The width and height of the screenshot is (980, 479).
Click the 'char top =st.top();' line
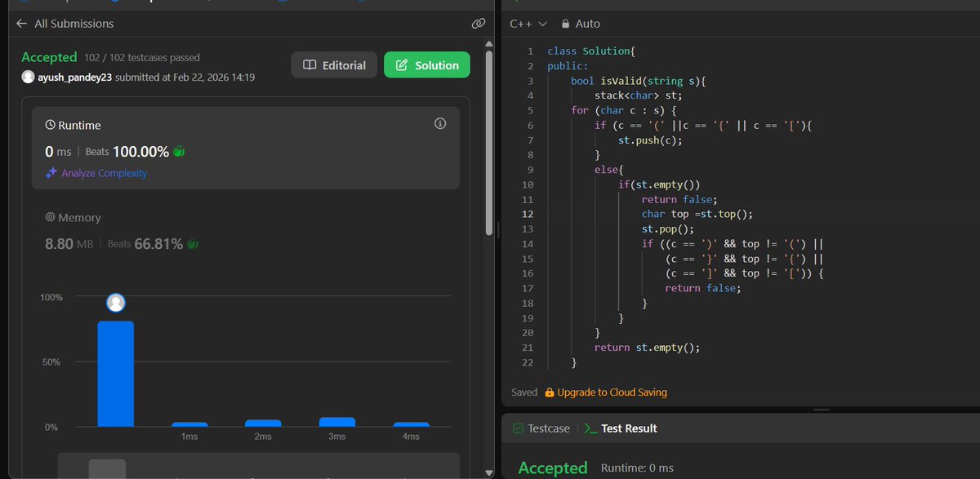click(697, 215)
